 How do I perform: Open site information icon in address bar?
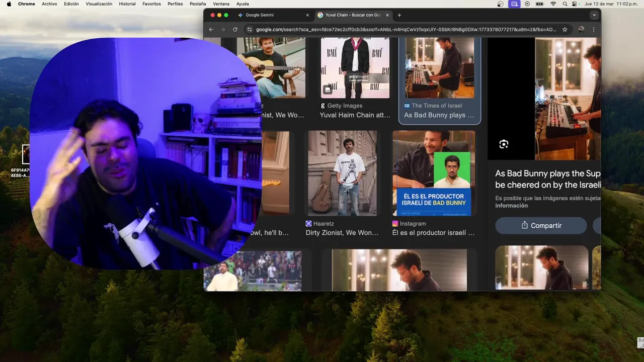pyautogui.click(x=249, y=30)
